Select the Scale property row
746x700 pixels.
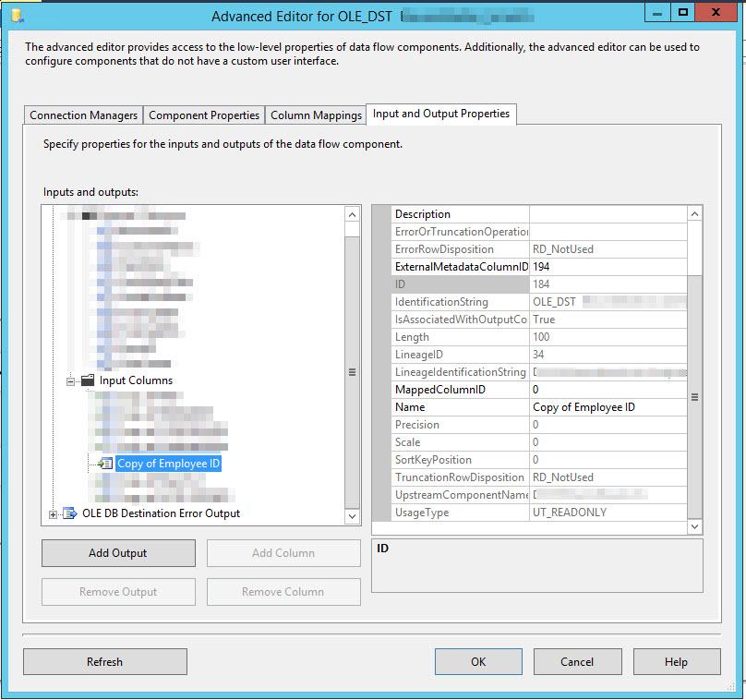tap(539, 442)
